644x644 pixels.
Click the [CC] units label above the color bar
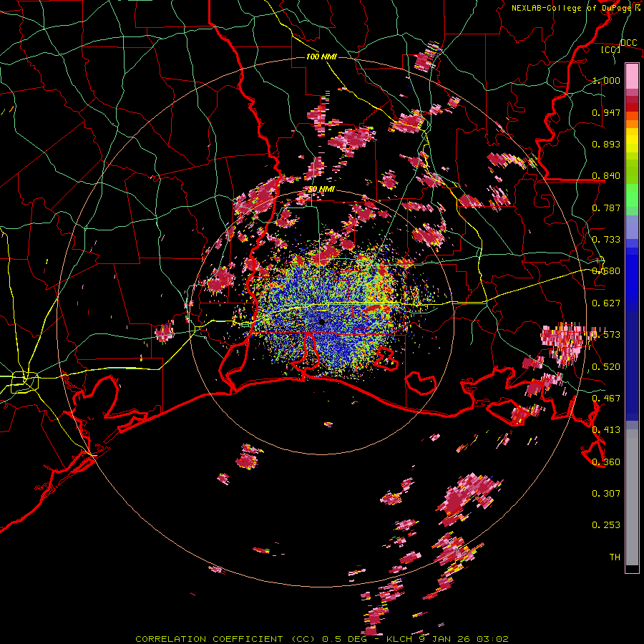pyautogui.click(x=610, y=49)
